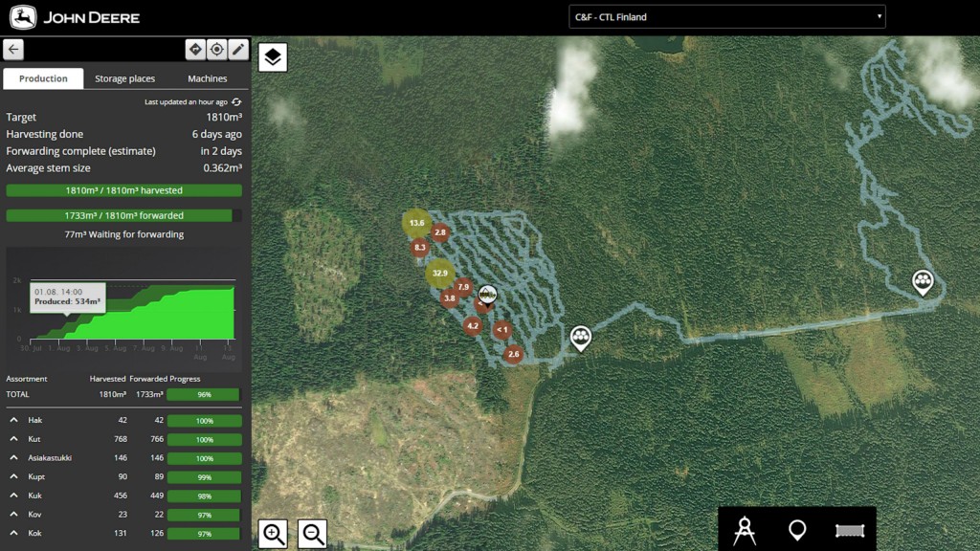
Task: Select the compass measure tool
Action: 745,530
